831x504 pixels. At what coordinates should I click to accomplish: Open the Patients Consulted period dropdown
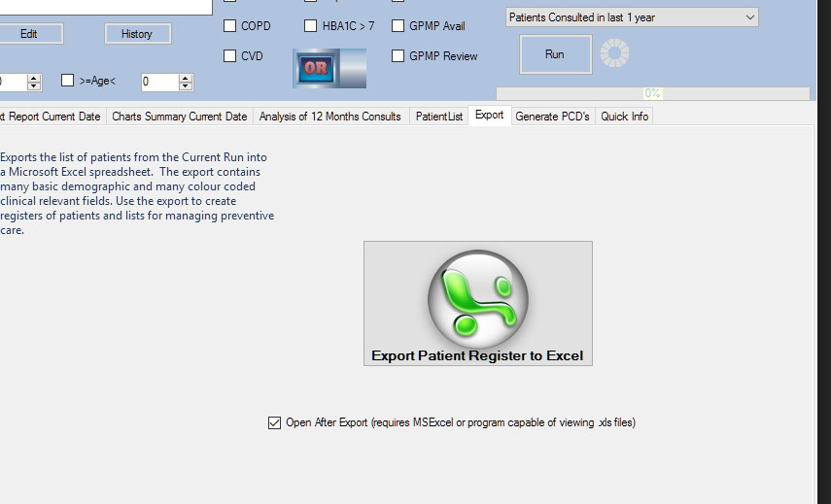pos(631,17)
